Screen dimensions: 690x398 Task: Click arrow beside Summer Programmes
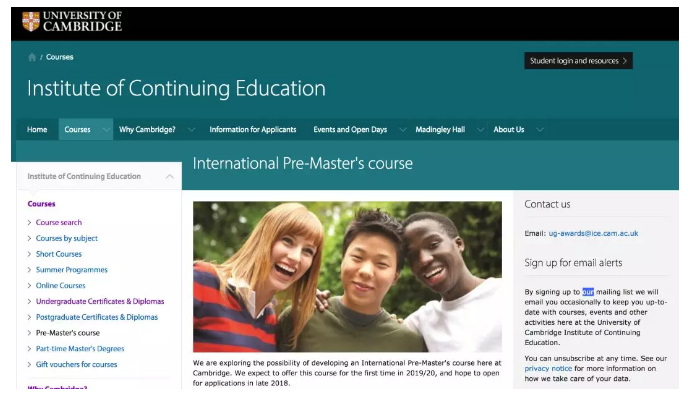pyautogui.click(x=29, y=270)
